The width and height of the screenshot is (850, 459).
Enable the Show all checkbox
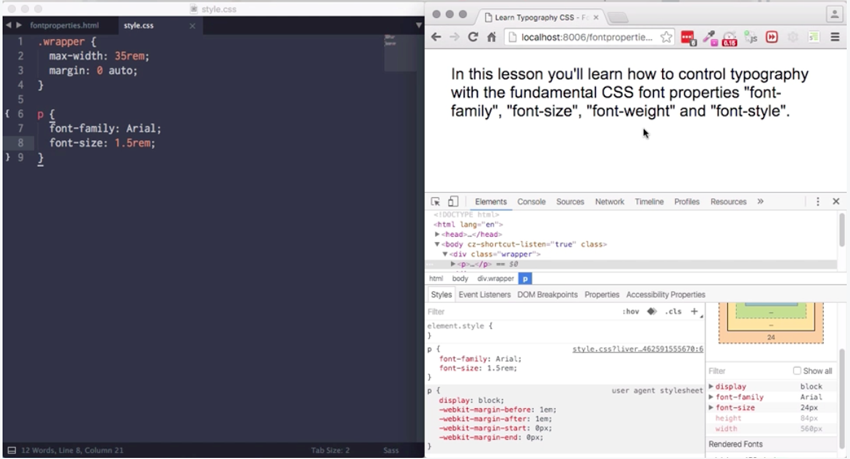(797, 371)
